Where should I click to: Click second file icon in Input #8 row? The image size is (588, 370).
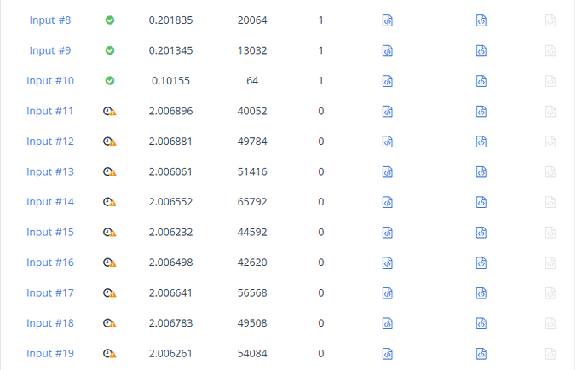pos(481,20)
